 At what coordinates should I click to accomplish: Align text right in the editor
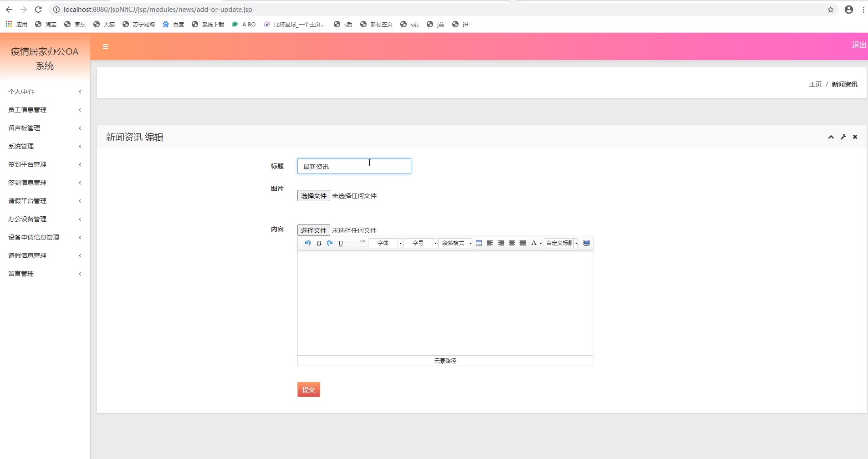click(x=501, y=243)
